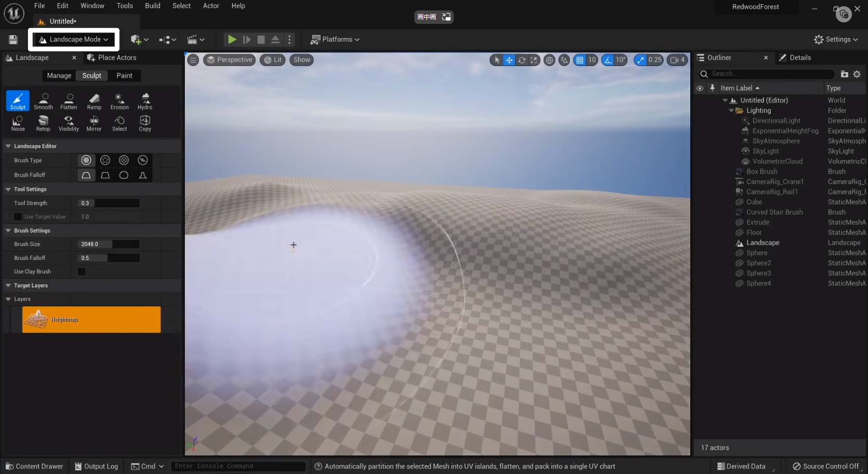Open the Settings dropdown

pos(836,39)
